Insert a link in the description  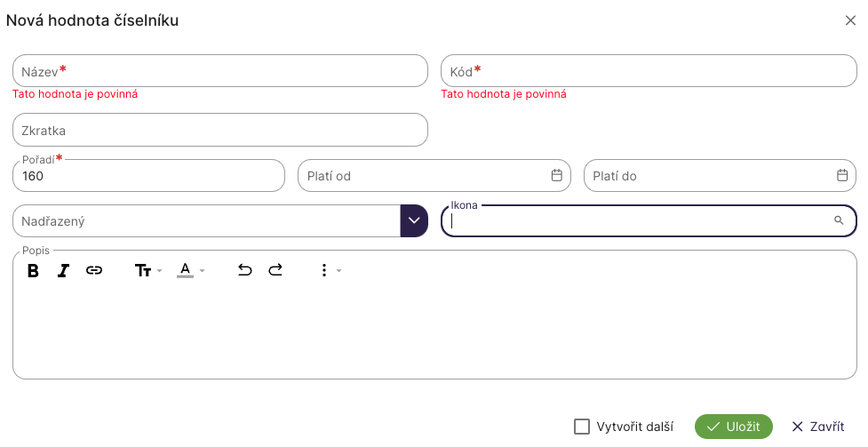(x=94, y=271)
